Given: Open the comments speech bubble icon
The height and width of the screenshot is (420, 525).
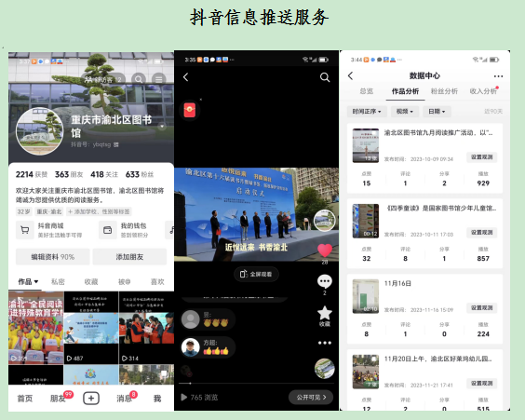Looking at the screenshot, I should point(325,281).
